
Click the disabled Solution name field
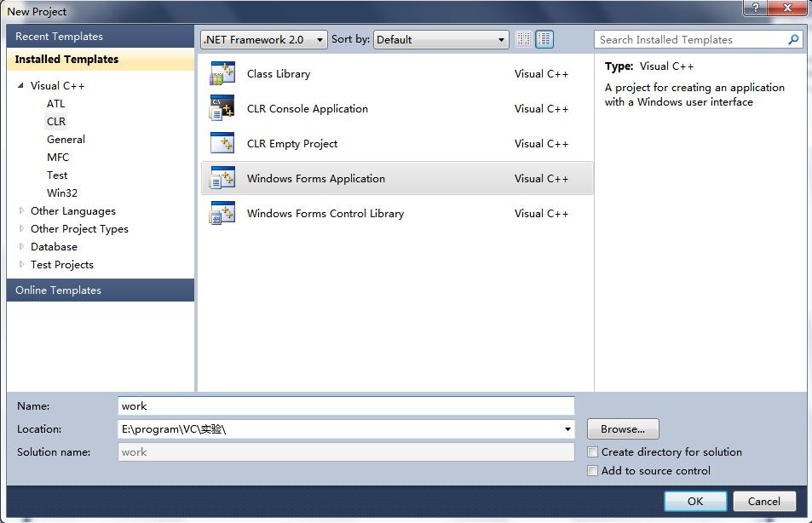tap(346, 452)
